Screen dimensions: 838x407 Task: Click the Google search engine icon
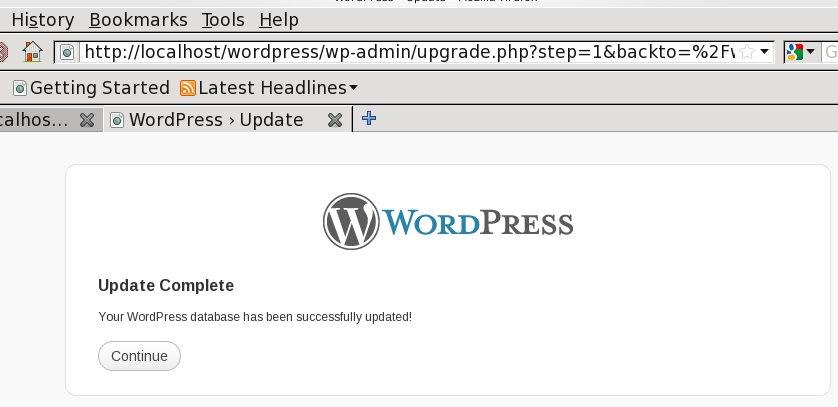795,52
